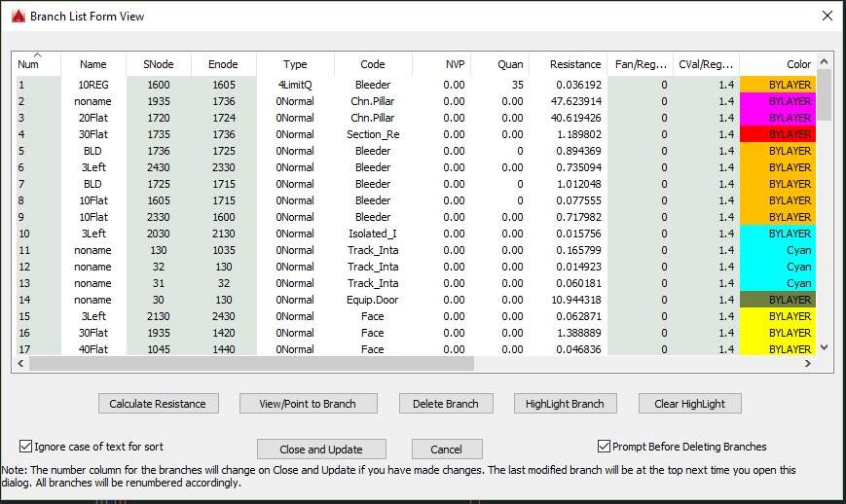Click resistance value 0.014923
This screenshot has height=504, width=846.
(x=579, y=267)
